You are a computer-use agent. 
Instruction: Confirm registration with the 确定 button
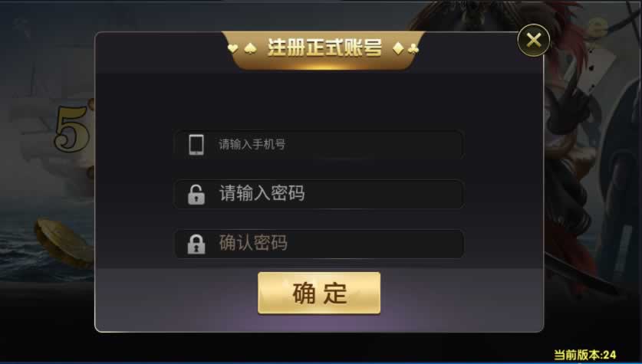[x=319, y=293]
